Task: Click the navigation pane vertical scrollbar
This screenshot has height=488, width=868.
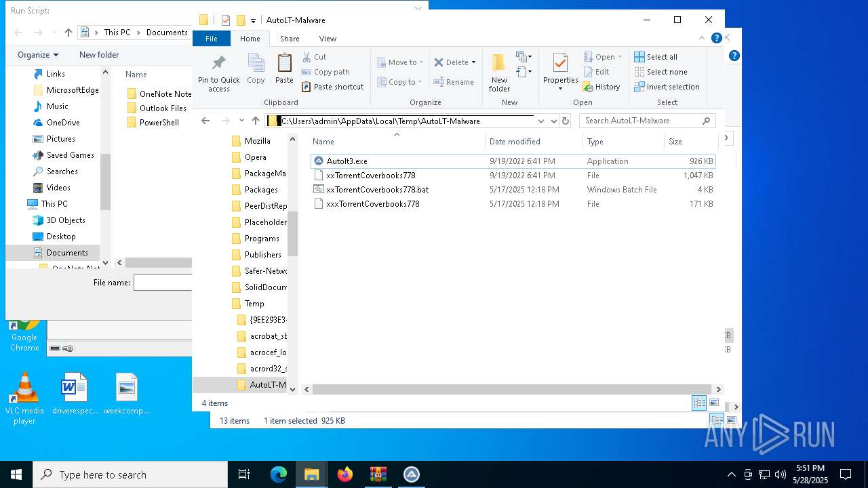Action: (x=293, y=234)
